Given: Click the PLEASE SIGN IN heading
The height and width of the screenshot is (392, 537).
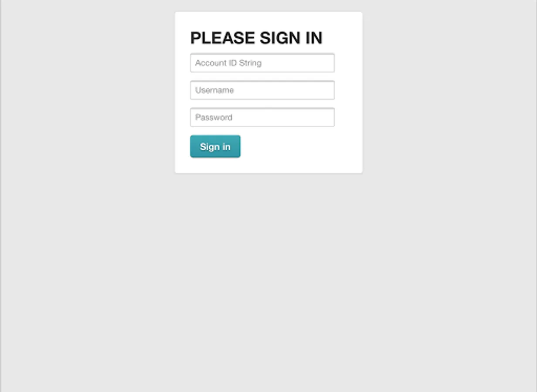Looking at the screenshot, I should [x=256, y=38].
